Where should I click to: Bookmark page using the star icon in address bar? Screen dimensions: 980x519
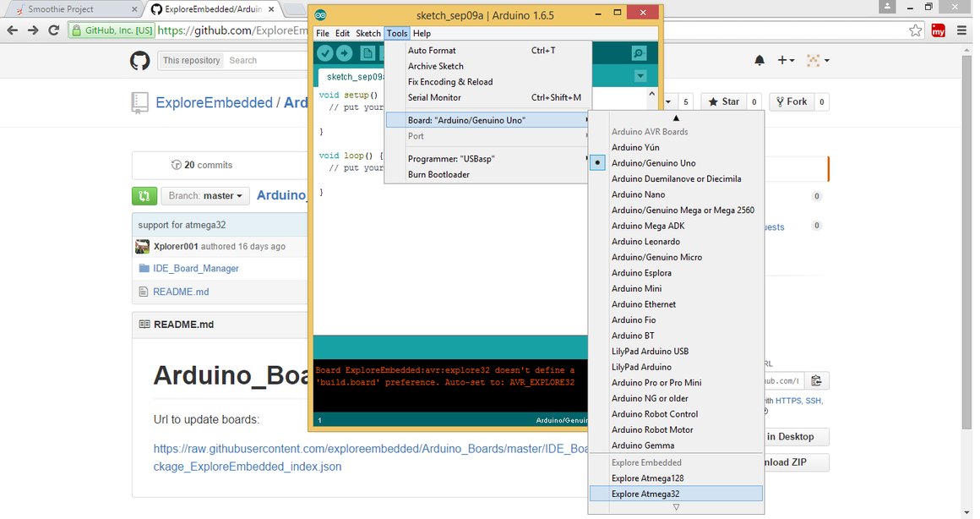[x=916, y=30]
